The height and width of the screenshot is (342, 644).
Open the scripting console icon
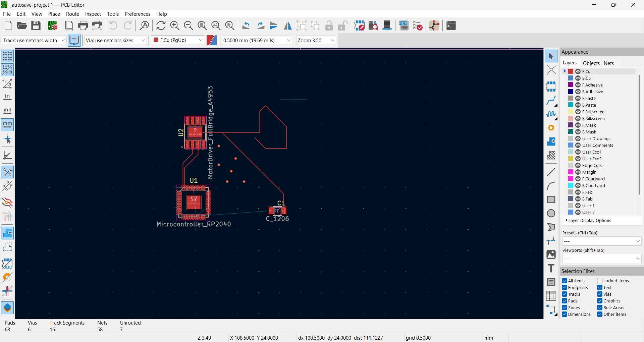pyautogui.click(x=451, y=26)
